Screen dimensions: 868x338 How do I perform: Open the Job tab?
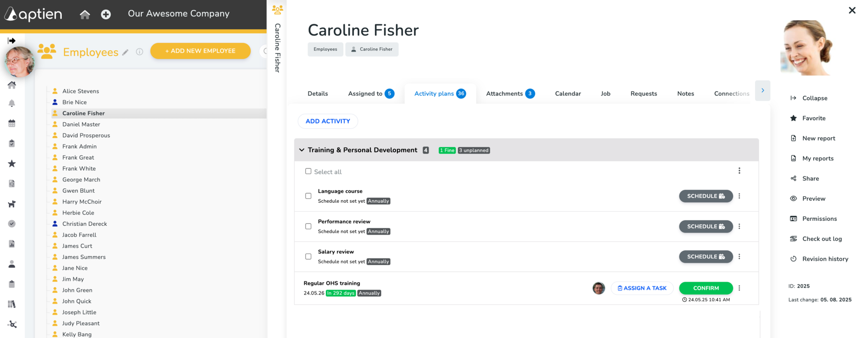[x=605, y=94]
